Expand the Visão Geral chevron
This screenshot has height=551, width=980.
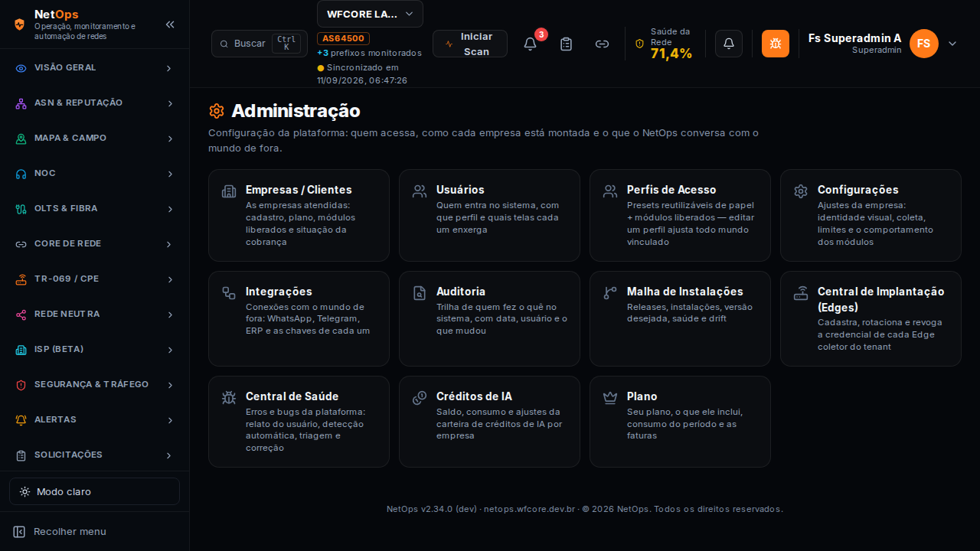(x=169, y=68)
